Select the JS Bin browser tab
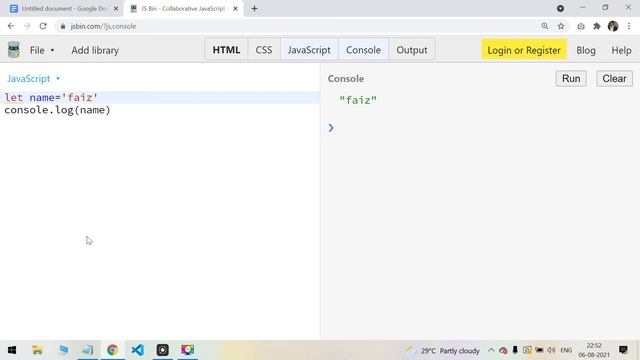This screenshot has width=640, height=360. coord(183,9)
